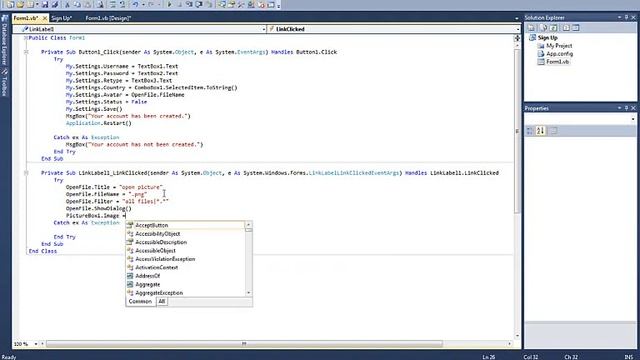Click IntelliSense list scroll up arrow
Viewport: 640px width, 360px height.
[249, 224]
